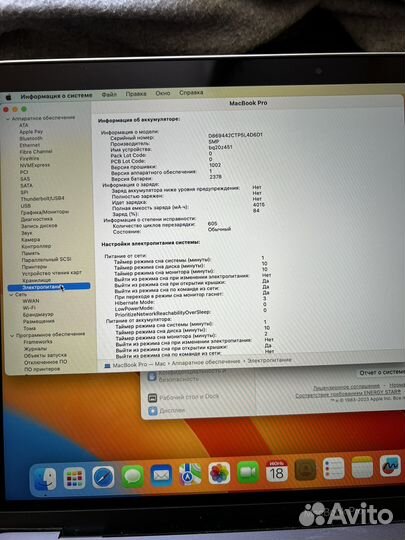Select SPI in the sidebar
Screen dimensions: 405x540
click(x=24, y=193)
